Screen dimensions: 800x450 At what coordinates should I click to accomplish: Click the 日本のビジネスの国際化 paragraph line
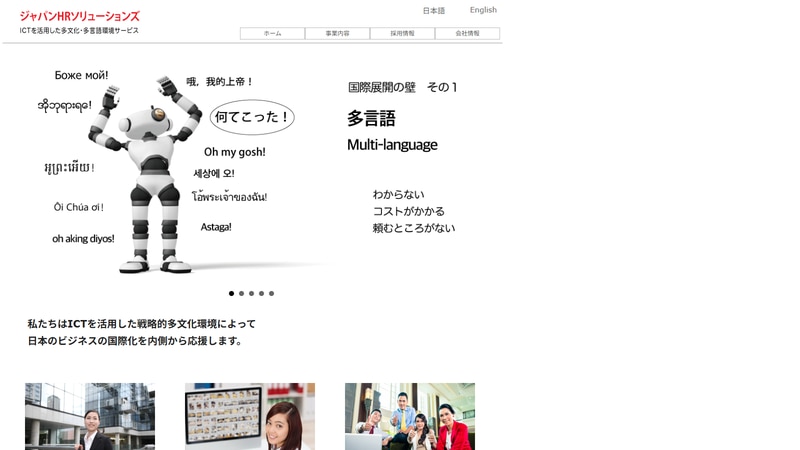pos(135,341)
